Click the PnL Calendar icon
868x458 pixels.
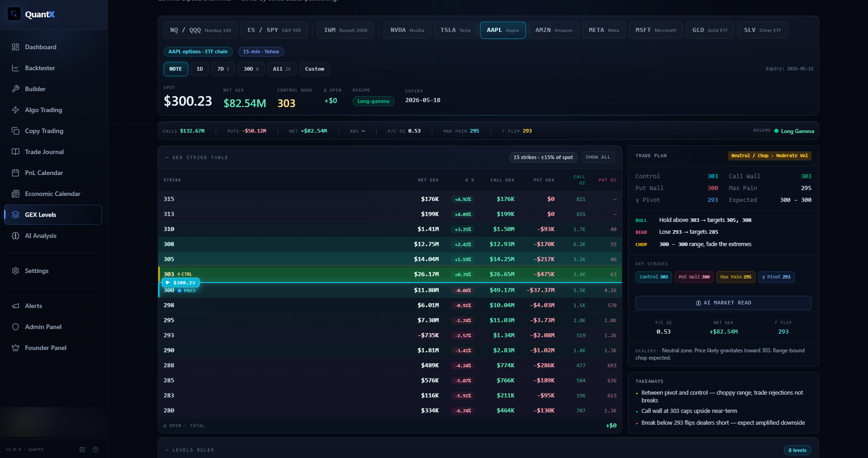(x=15, y=173)
